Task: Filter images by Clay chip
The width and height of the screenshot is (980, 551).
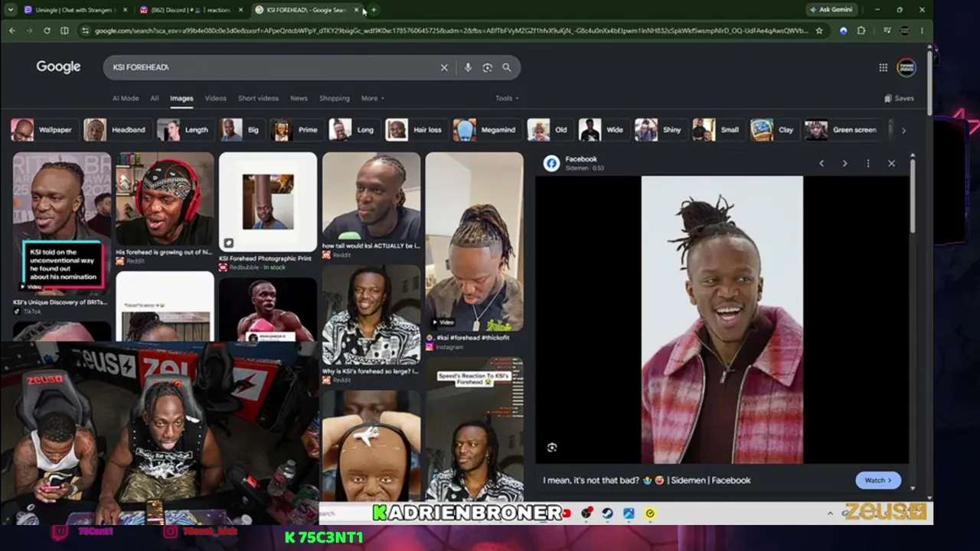Action: pyautogui.click(x=773, y=130)
